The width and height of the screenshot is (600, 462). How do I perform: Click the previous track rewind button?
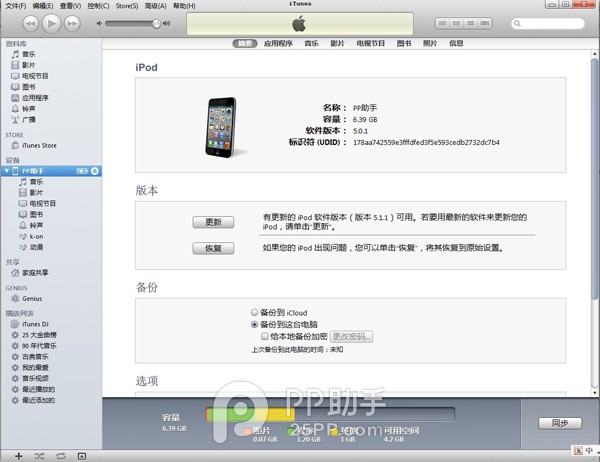coord(31,24)
